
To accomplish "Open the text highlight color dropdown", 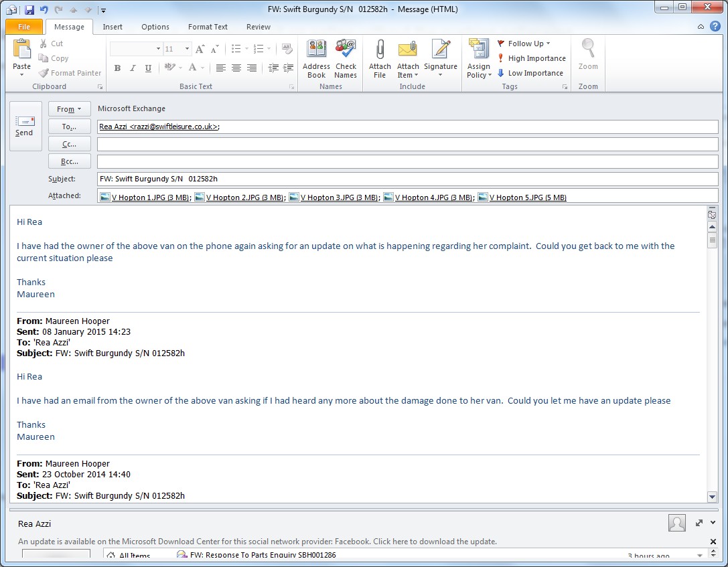I will (180, 68).
